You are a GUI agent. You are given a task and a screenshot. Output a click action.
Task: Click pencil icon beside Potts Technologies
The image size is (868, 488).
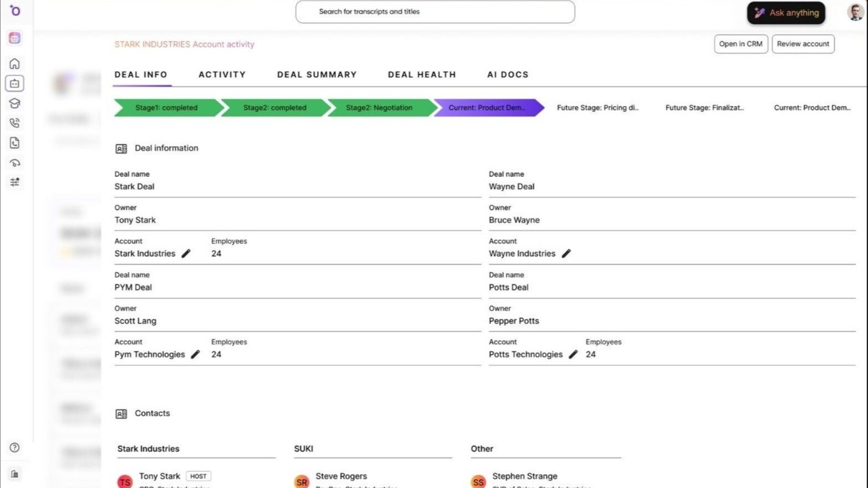(573, 354)
